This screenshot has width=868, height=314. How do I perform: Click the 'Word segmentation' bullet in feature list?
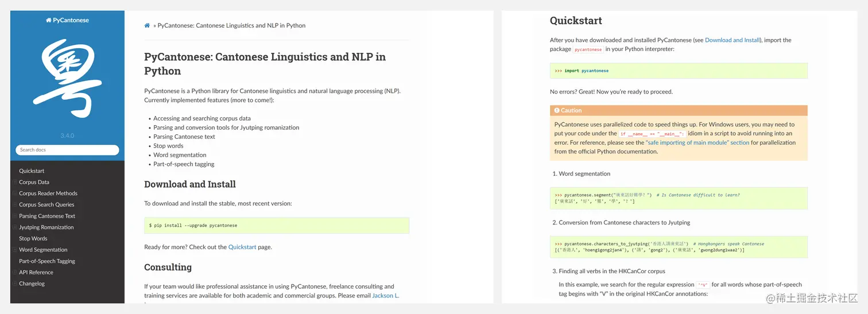180,155
